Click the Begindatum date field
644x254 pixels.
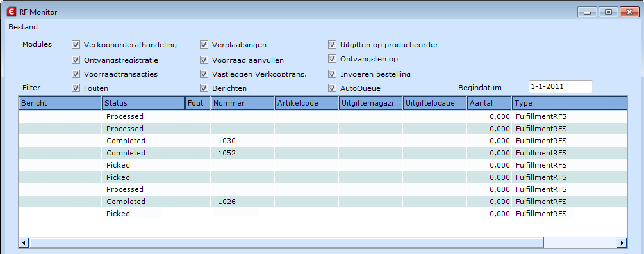(x=560, y=87)
